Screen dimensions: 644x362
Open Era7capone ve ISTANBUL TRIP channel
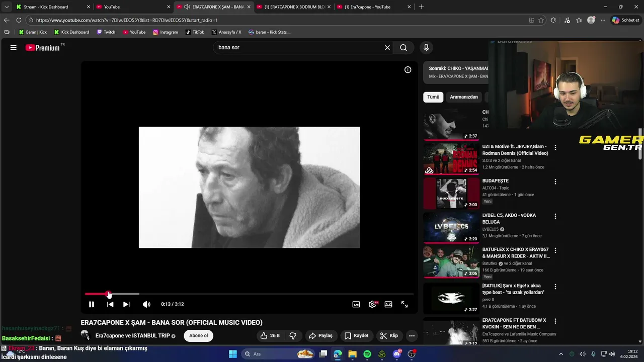(x=132, y=336)
